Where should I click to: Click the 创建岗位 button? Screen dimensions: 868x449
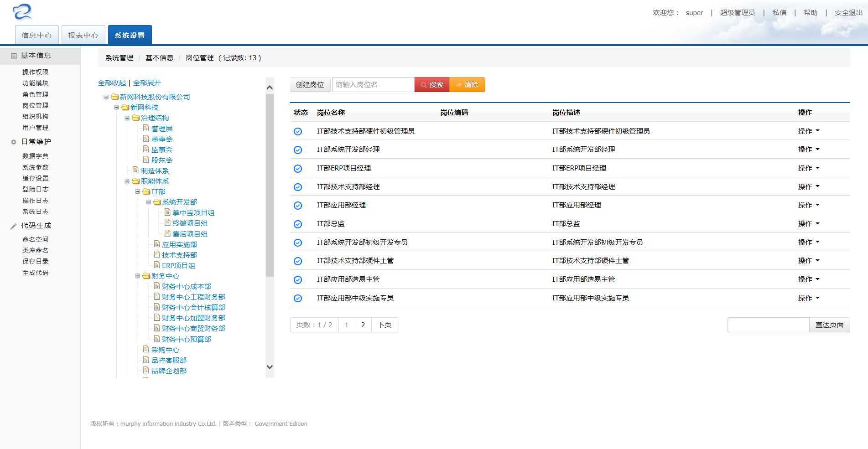coord(310,85)
